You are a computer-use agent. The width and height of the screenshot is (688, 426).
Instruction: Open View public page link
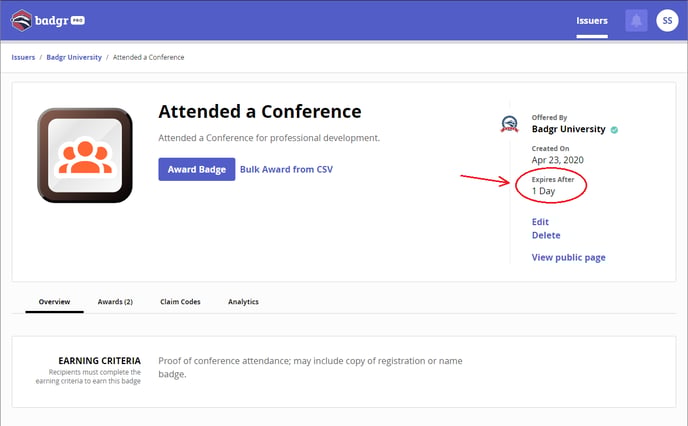(569, 258)
